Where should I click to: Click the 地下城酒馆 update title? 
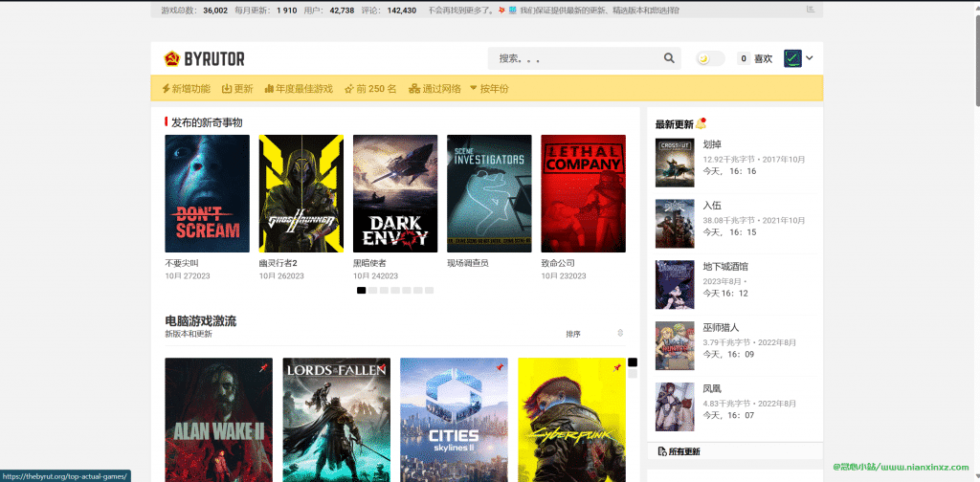coord(725,267)
